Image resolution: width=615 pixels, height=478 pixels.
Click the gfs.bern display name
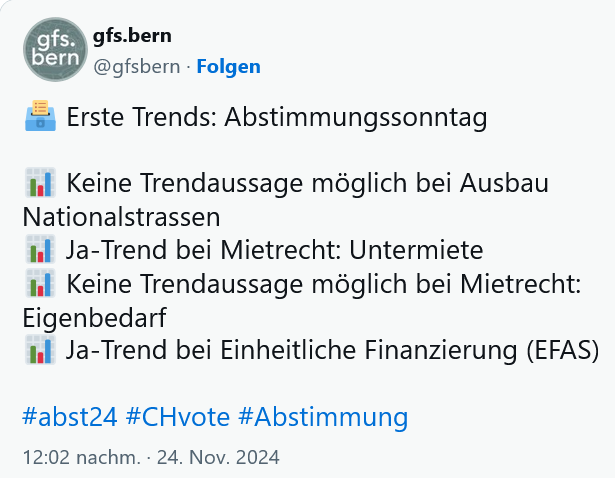132,36
